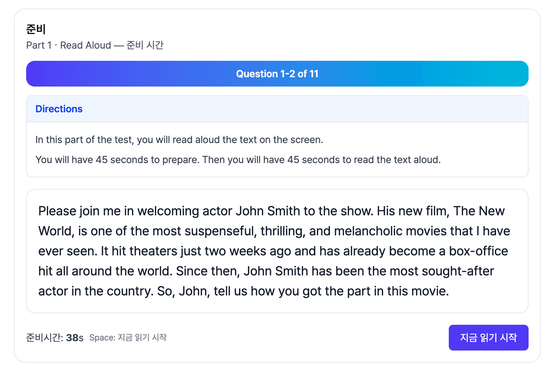Screen dimensions: 559x392
Task: Select the Directions header
Action: coord(59,109)
